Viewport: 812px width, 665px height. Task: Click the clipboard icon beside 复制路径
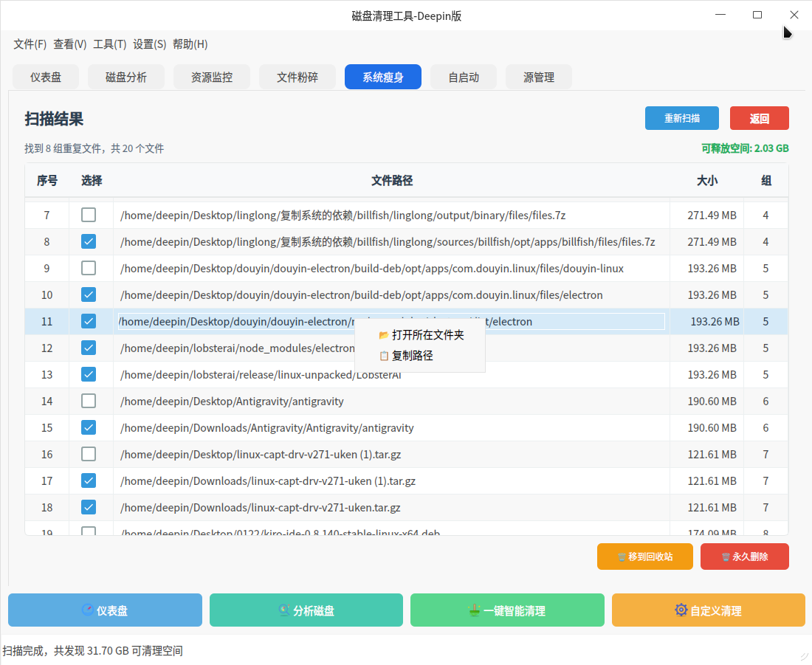tap(383, 356)
